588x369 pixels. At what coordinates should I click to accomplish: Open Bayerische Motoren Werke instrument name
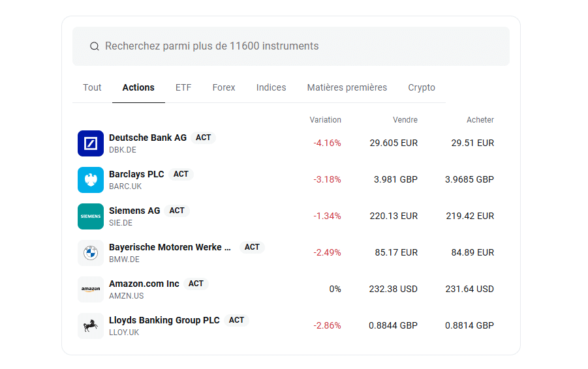pyautogui.click(x=170, y=247)
